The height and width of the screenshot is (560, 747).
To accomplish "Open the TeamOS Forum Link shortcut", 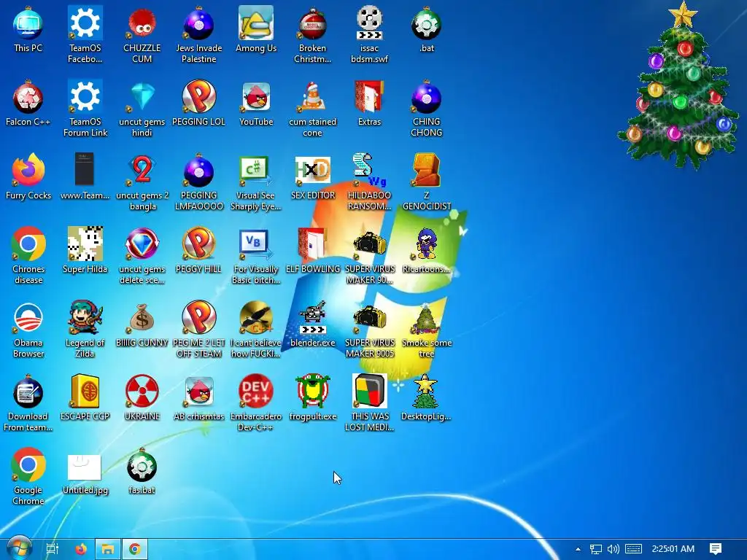I will pos(85,97).
